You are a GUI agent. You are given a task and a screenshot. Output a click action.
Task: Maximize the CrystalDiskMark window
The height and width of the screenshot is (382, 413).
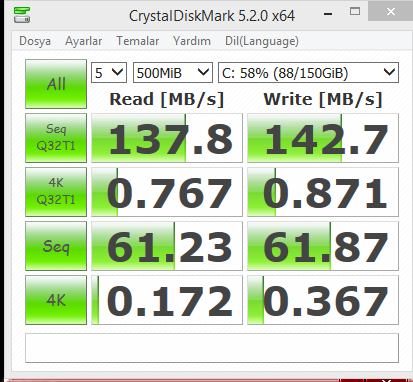pos(355,12)
